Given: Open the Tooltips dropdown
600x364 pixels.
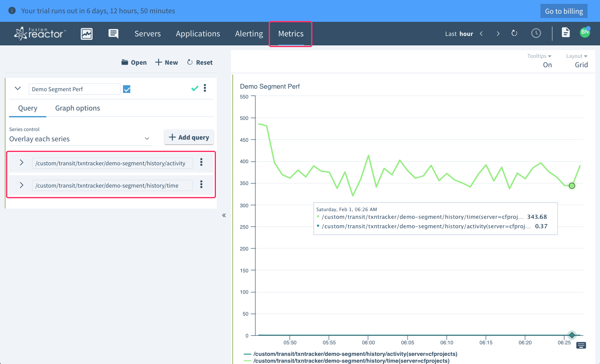Looking at the screenshot, I should tap(539, 56).
